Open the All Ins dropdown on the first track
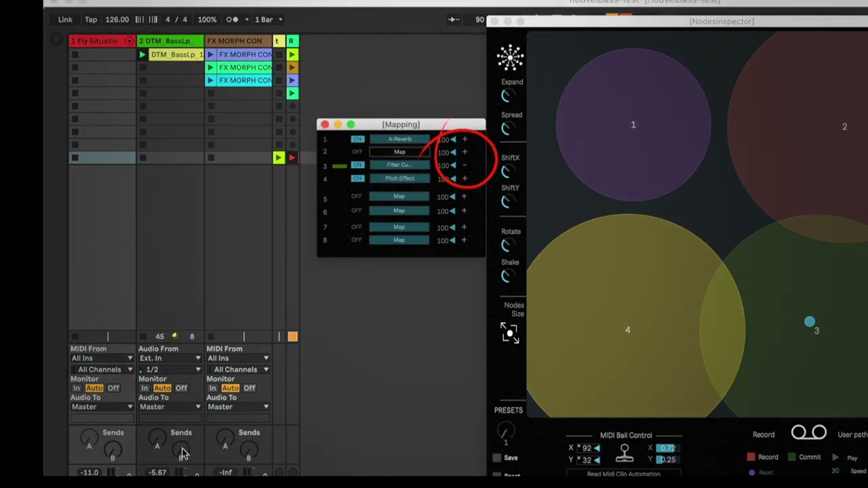This screenshot has width=868, height=488. pos(102,359)
